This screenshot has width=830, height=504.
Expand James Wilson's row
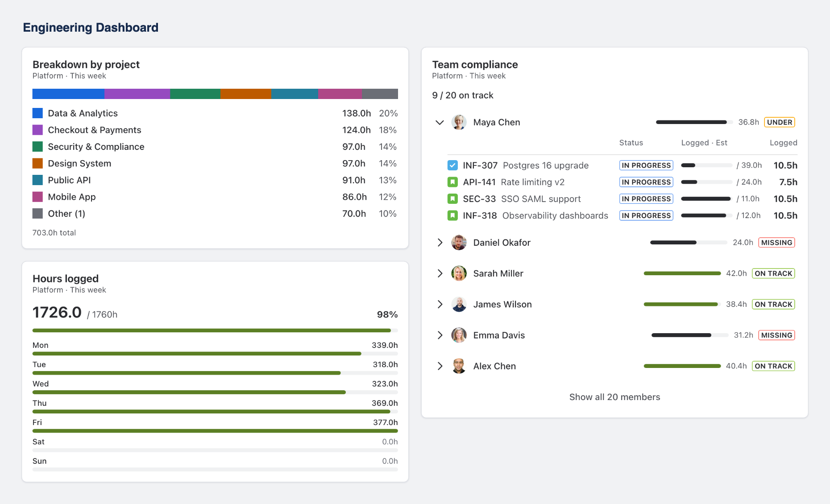click(x=440, y=304)
